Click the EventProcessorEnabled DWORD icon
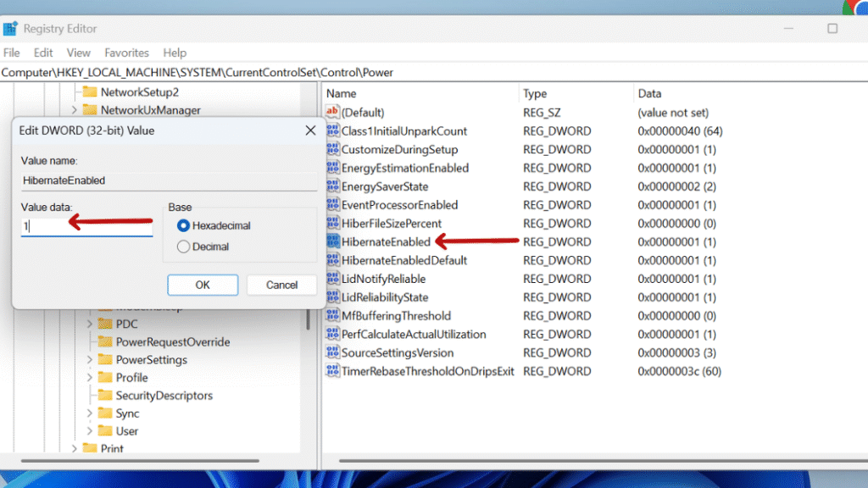Screen dimensions: 868x488 (x=332, y=204)
